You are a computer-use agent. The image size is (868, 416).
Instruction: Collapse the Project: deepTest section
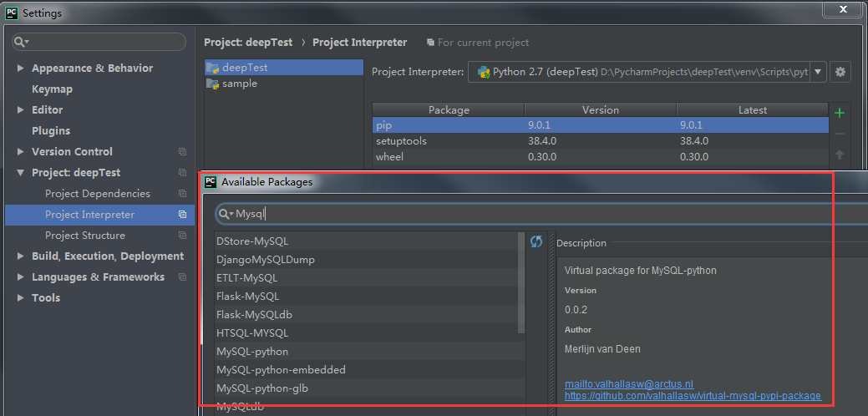tap(21, 173)
